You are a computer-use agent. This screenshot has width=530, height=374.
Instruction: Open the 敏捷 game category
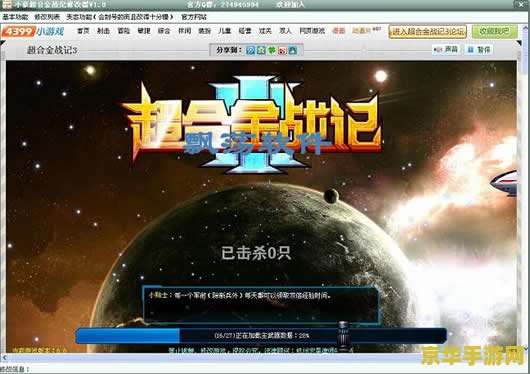(x=144, y=31)
